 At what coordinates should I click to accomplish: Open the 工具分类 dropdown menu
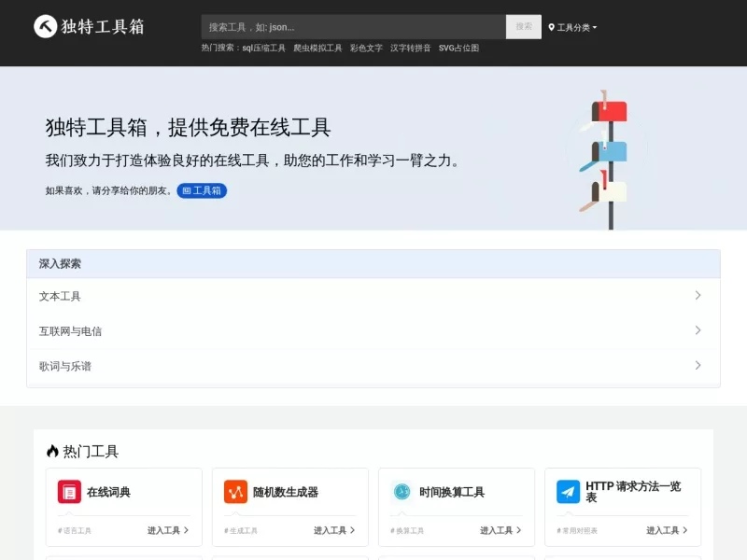(572, 28)
